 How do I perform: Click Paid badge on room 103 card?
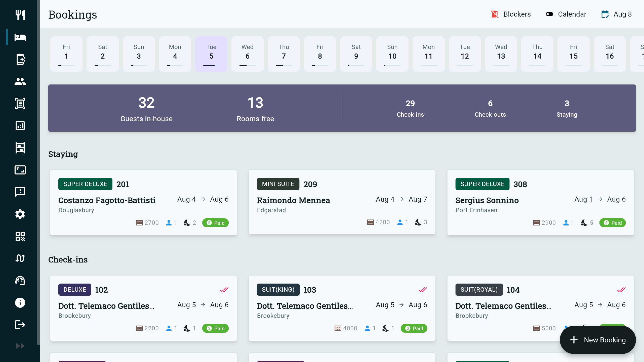(x=414, y=328)
